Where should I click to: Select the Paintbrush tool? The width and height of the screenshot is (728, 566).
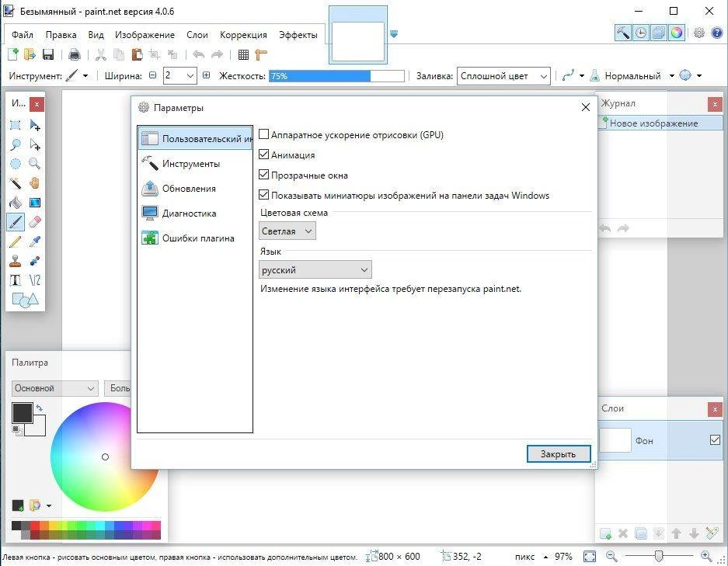pyautogui.click(x=16, y=222)
